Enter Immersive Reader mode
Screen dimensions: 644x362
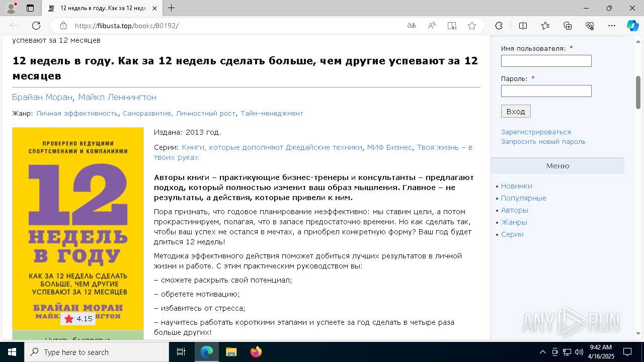coord(452,26)
